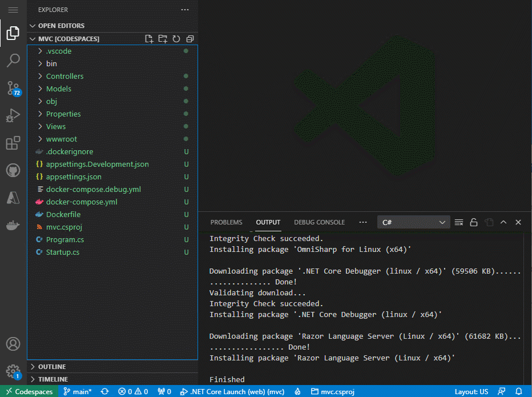This screenshot has width=532, height=397.
Task: Expand the Views folder
Action: (112, 126)
